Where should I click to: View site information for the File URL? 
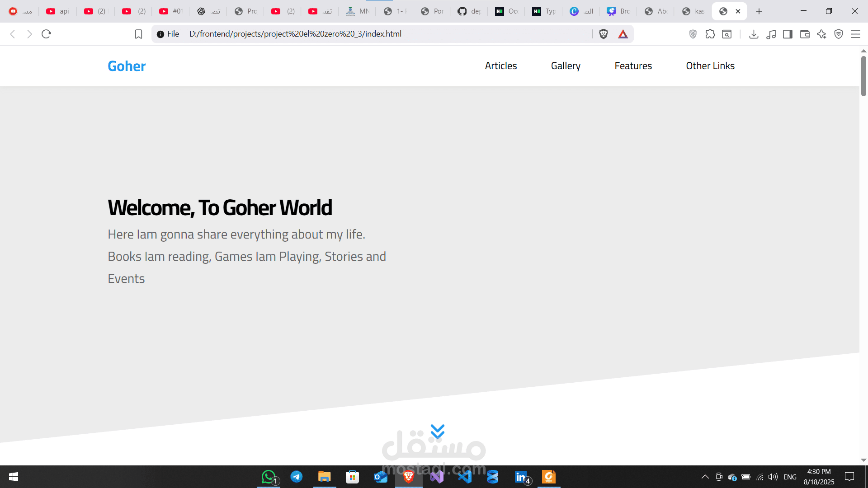tap(168, 34)
